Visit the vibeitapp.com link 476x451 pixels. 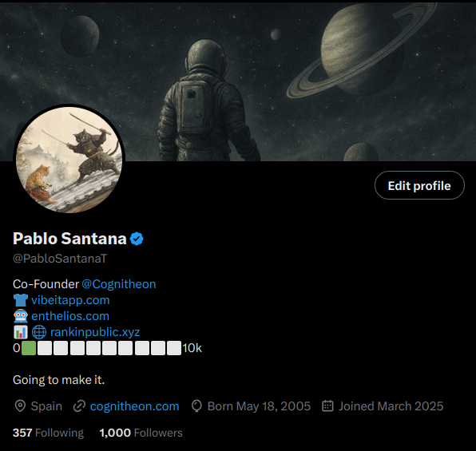click(70, 300)
